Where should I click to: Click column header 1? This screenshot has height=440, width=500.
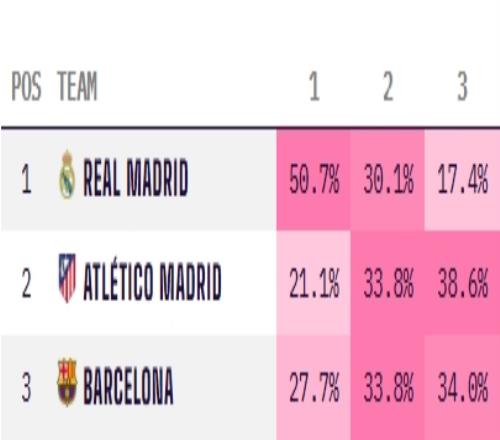[x=314, y=87]
